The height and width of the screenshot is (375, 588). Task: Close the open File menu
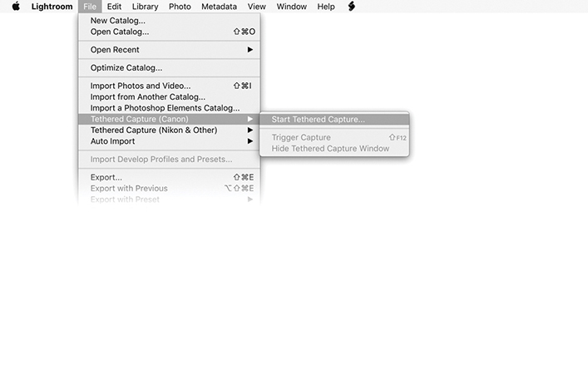tap(90, 7)
